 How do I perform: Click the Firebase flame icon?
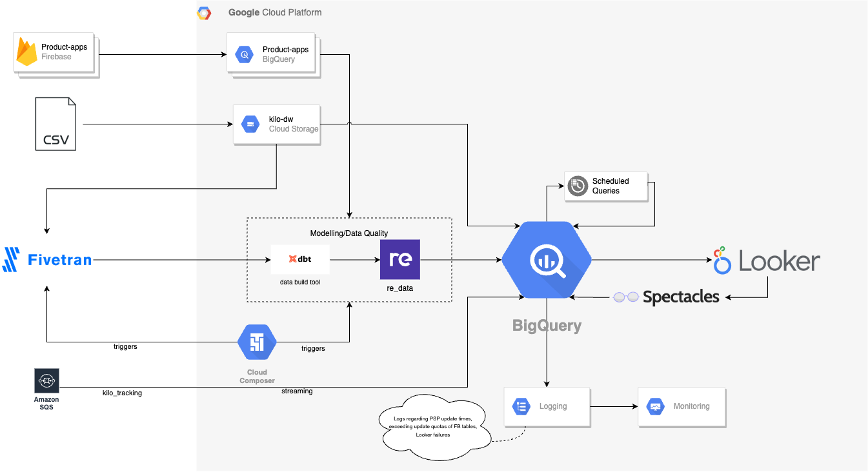tap(26, 52)
